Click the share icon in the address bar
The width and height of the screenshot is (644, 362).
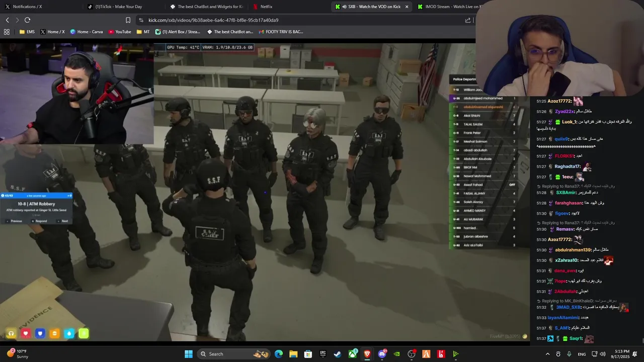coord(468,20)
